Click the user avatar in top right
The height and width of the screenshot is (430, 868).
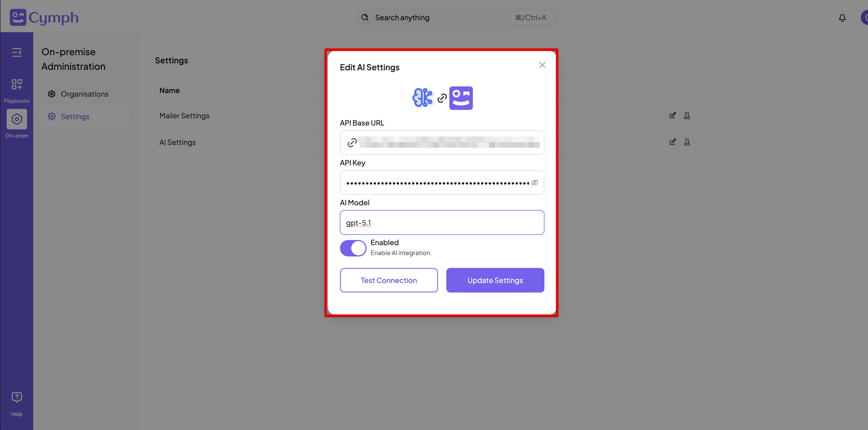point(864,17)
